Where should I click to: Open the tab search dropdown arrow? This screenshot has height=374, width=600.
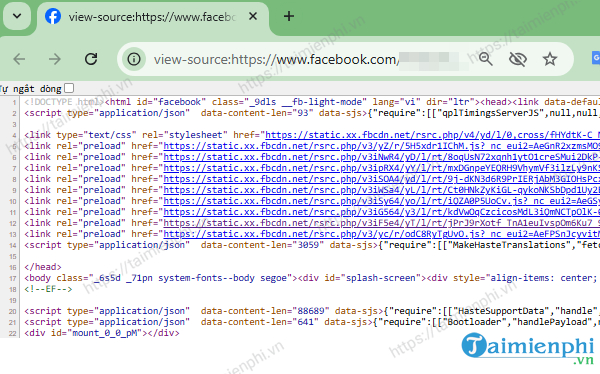tap(17, 16)
